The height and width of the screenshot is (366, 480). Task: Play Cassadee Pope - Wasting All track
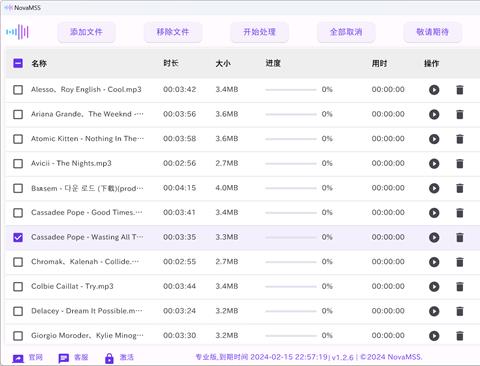(x=434, y=237)
